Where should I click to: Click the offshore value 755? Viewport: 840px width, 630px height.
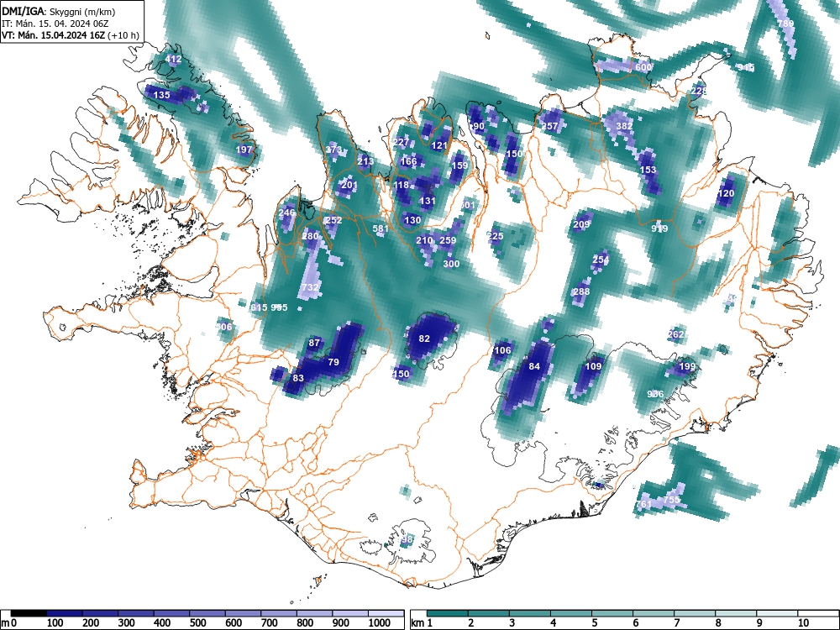click(671, 500)
